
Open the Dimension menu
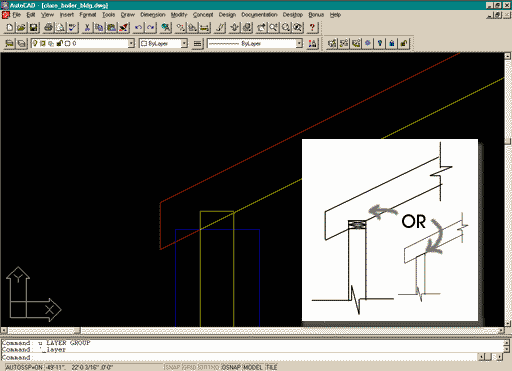[153, 15]
